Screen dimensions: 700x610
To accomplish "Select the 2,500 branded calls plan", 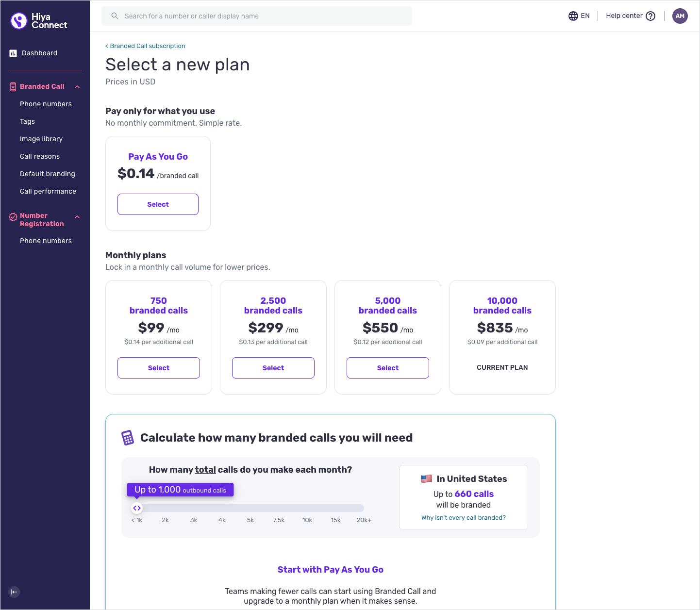I will pyautogui.click(x=273, y=368).
